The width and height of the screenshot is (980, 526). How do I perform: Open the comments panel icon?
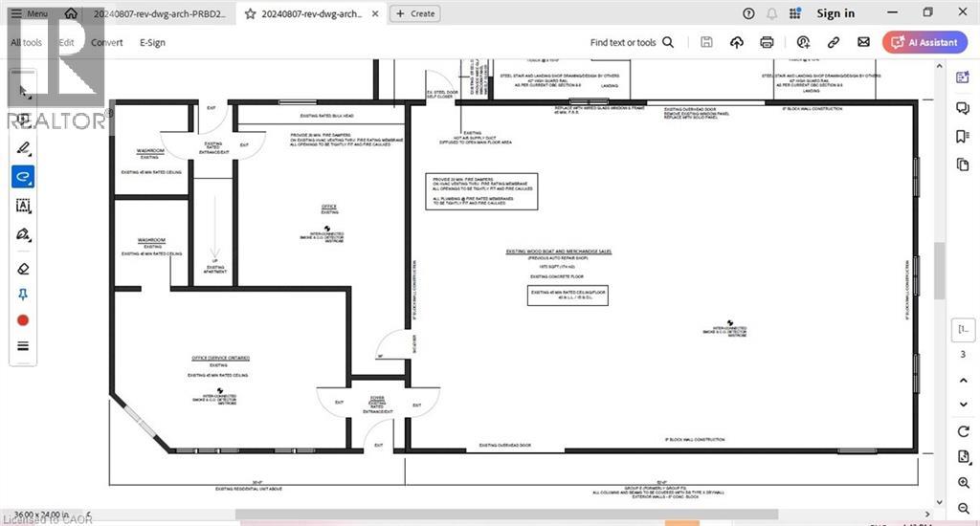pyautogui.click(x=963, y=108)
